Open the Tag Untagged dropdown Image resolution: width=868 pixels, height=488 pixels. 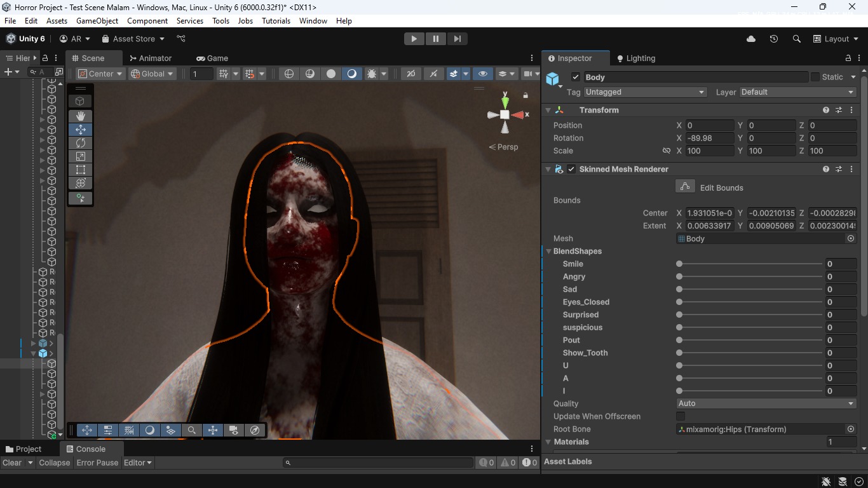(x=646, y=92)
